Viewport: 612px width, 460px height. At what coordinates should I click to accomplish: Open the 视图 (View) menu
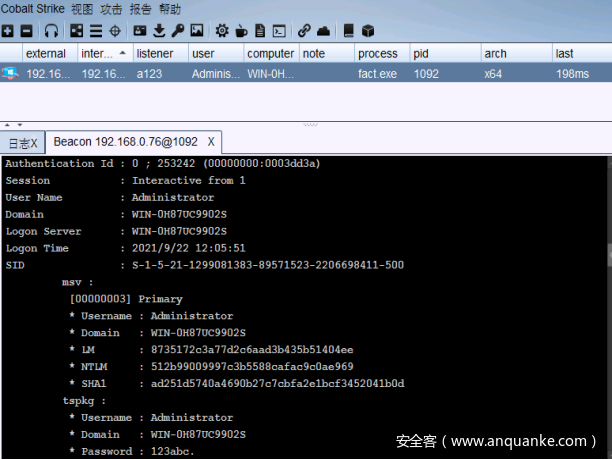(82, 9)
